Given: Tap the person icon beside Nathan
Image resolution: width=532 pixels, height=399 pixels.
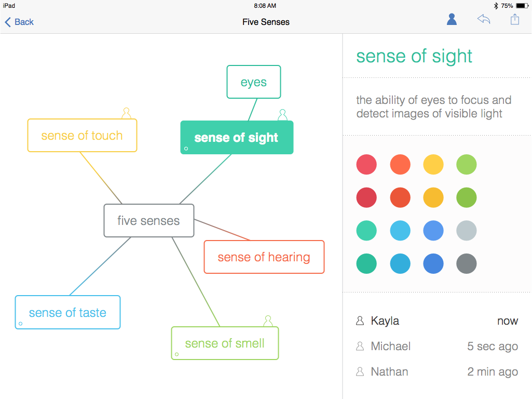Looking at the screenshot, I should point(360,371).
